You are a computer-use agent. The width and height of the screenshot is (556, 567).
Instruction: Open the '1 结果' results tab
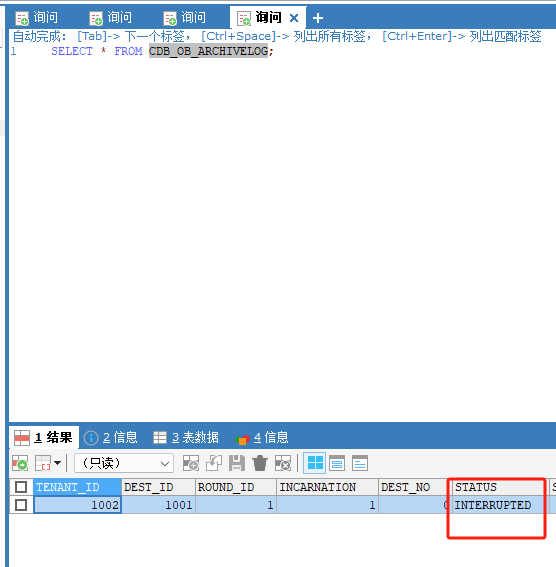43,438
